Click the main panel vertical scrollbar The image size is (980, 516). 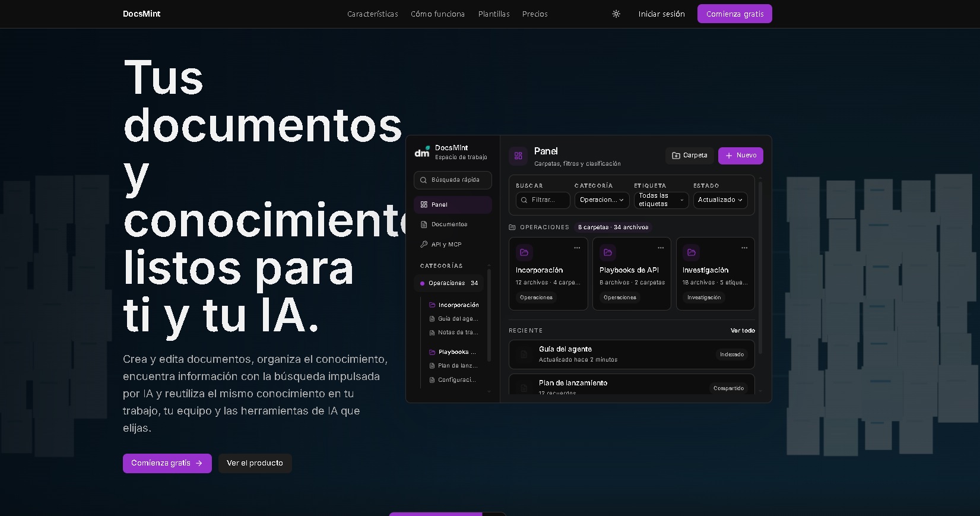(x=760, y=267)
